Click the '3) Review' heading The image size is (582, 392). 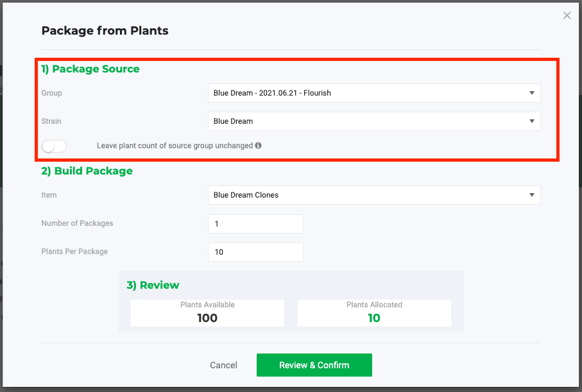point(153,285)
